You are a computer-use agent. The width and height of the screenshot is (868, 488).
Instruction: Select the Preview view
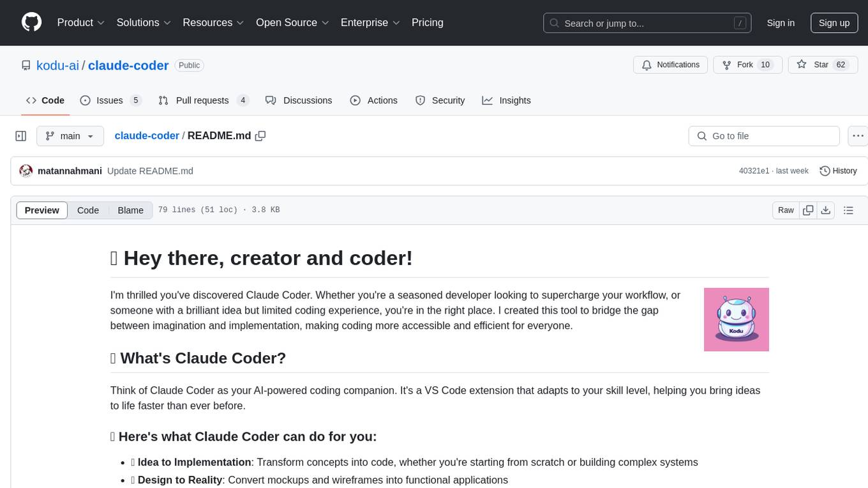click(x=42, y=210)
